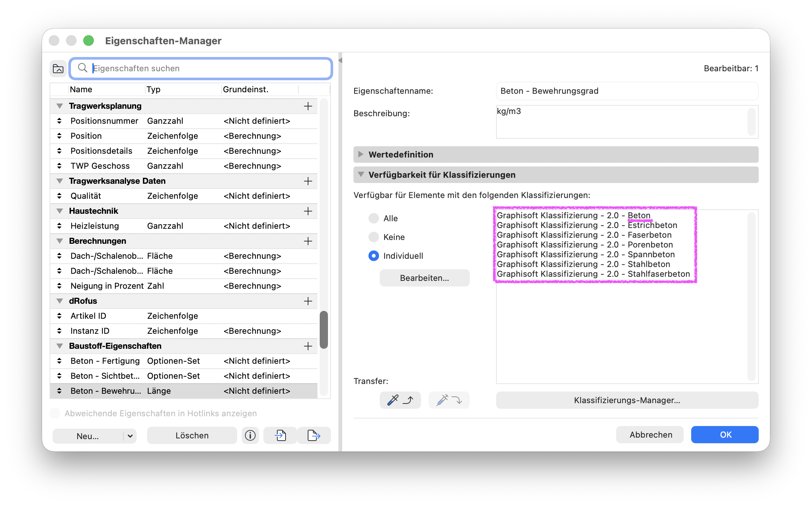Viewport: 812px width, 507px height.
Task: Add property to Baustoff-Eigenschaften group
Action: click(308, 346)
